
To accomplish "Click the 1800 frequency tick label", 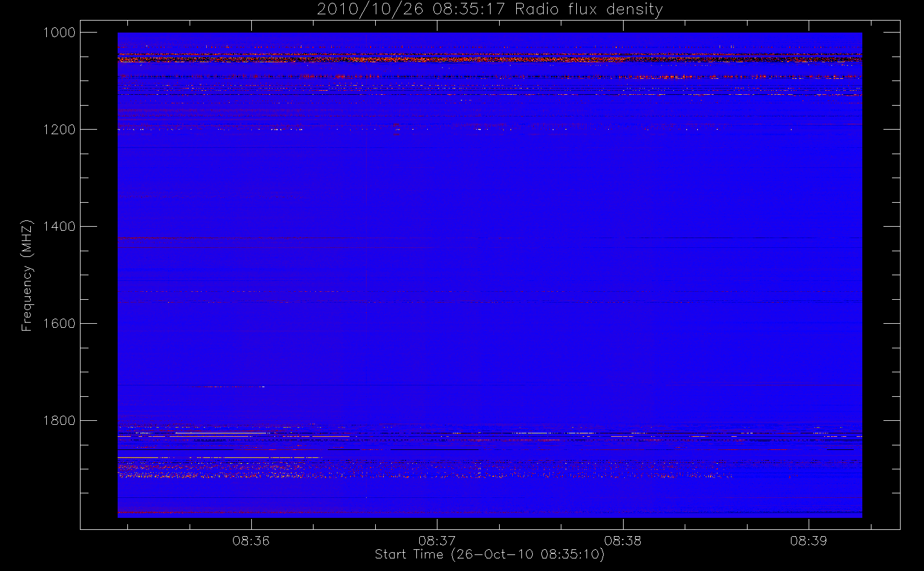I will (60, 421).
